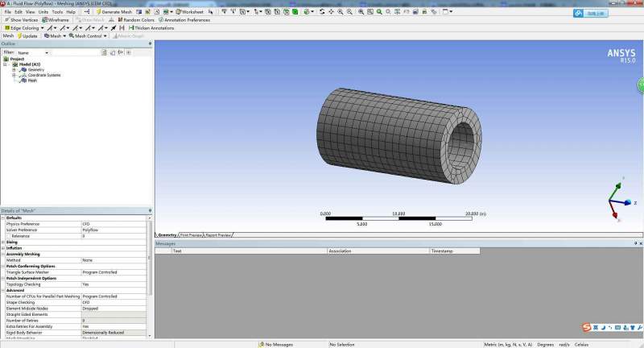Collapse the Defaults section in Details

click(x=3, y=217)
